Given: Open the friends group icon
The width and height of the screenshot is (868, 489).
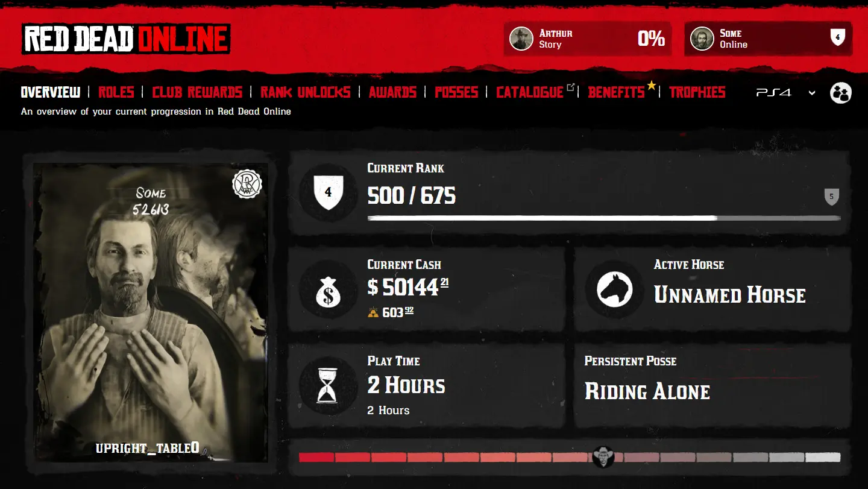Looking at the screenshot, I should click(840, 93).
